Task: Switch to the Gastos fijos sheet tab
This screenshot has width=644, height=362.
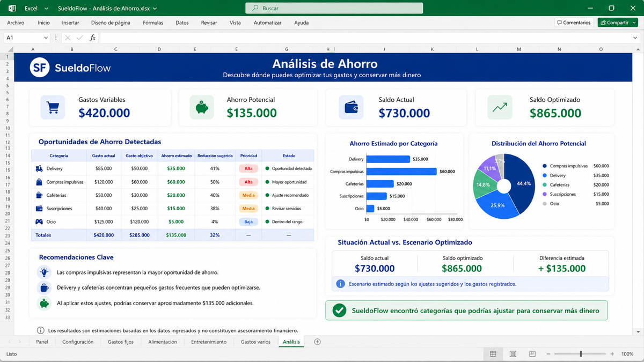Action: [120, 342]
